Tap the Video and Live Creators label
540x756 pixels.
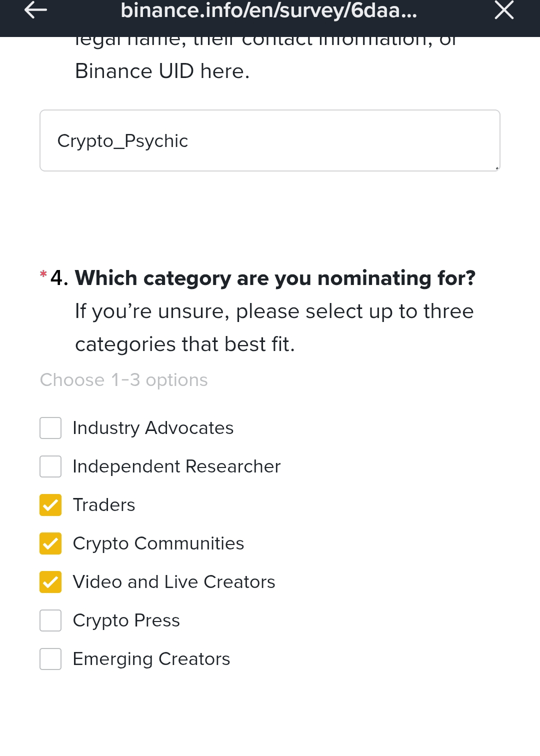click(x=174, y=582)
